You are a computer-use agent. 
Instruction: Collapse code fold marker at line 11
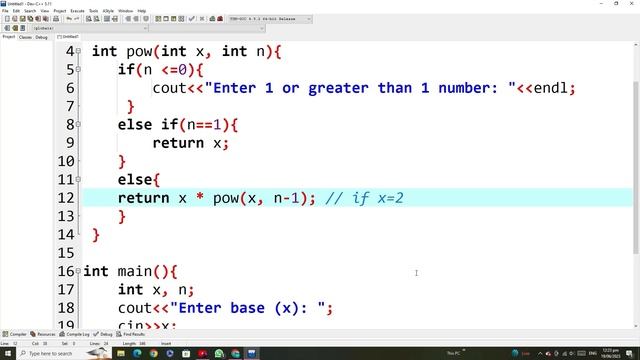tap(78, 180)
